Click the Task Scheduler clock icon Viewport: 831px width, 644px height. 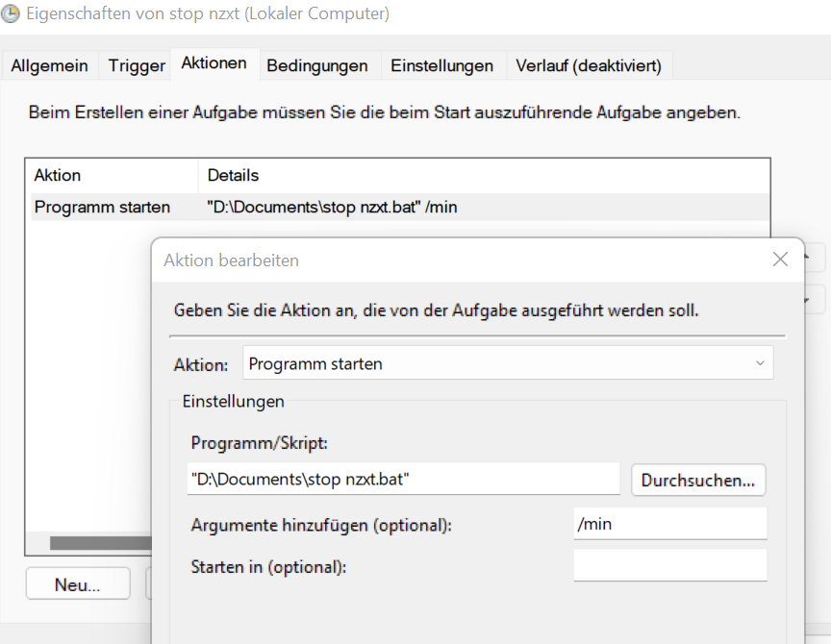pos(12,12)
